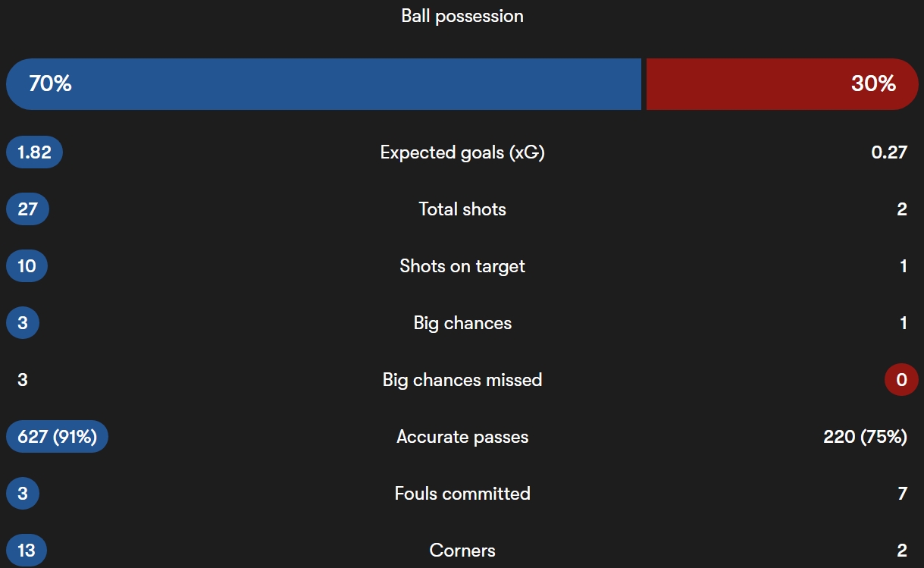Click the 627 (91%) accurate passes badge
Screen dimensions: 924x568
57,437
